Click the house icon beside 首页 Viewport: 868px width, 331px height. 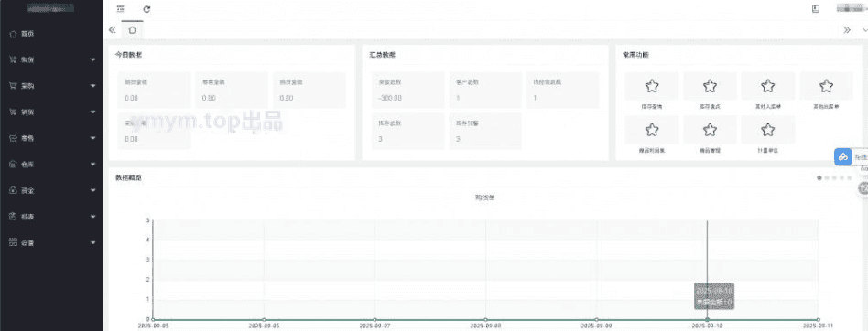14,34
